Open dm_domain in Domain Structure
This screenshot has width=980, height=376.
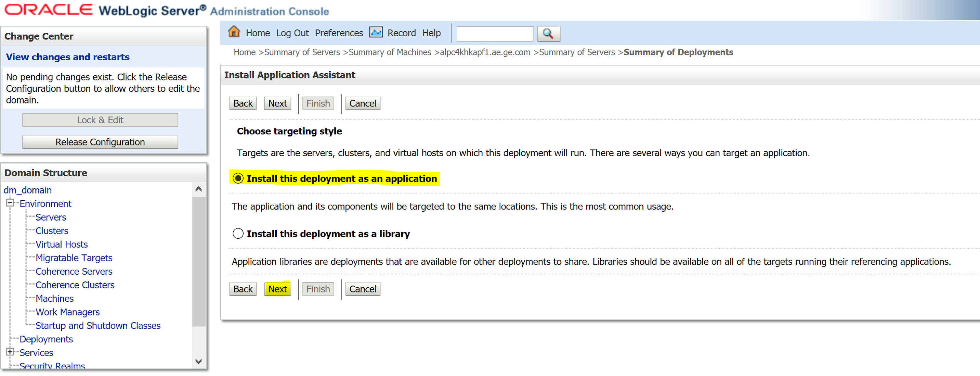(x=28, y=190)
